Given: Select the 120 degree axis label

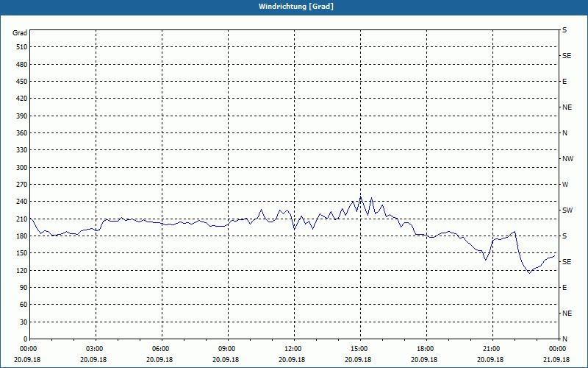Looking at the screenshot, I should pyautogui.click(x=22, y=270).
